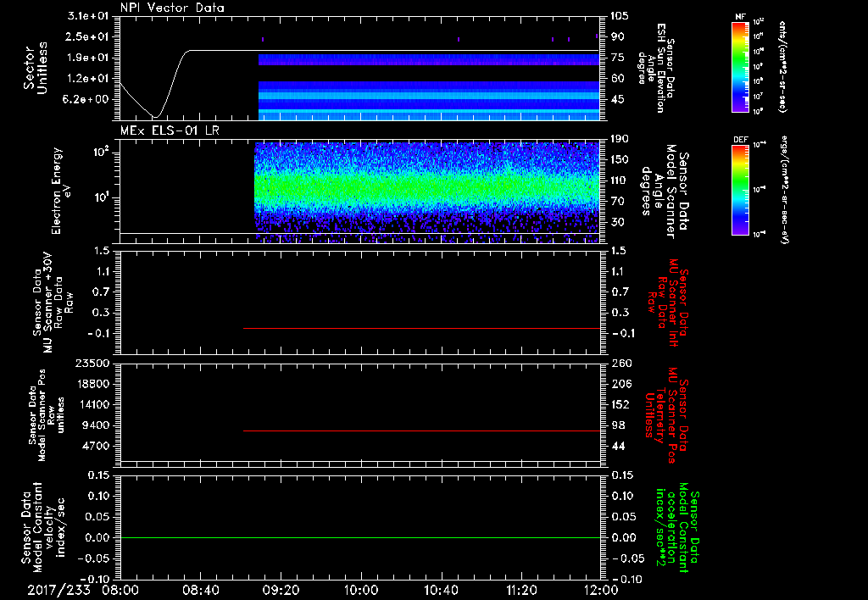The width and height of the screenshot is (868, 600).
Task: Click the Model Scanner Pos Raw axis title
Action: (x=46, y=415)
